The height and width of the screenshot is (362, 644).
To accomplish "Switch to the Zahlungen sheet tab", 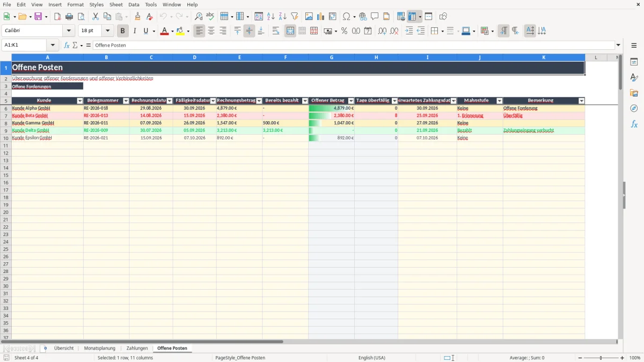I will [x=137, y=348].
